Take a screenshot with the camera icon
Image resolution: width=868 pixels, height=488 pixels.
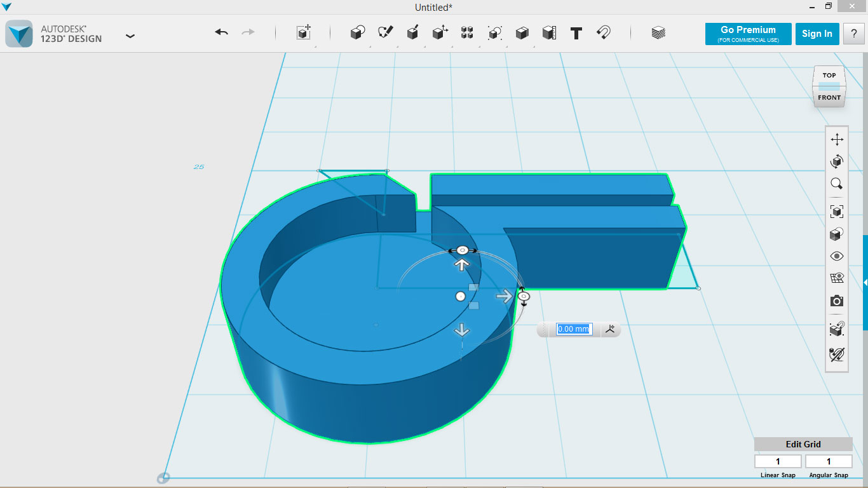point(837,301)
